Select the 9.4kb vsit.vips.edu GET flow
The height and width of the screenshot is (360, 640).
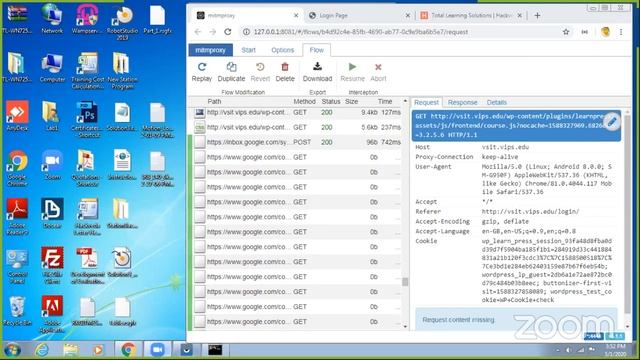point(297,112)
